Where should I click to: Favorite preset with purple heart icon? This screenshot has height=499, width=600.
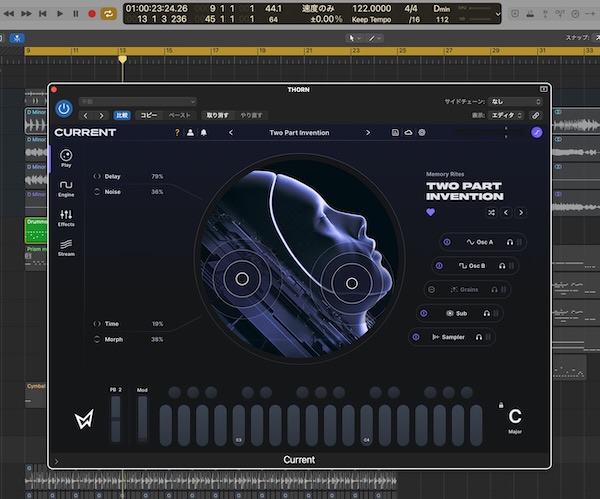430,212
